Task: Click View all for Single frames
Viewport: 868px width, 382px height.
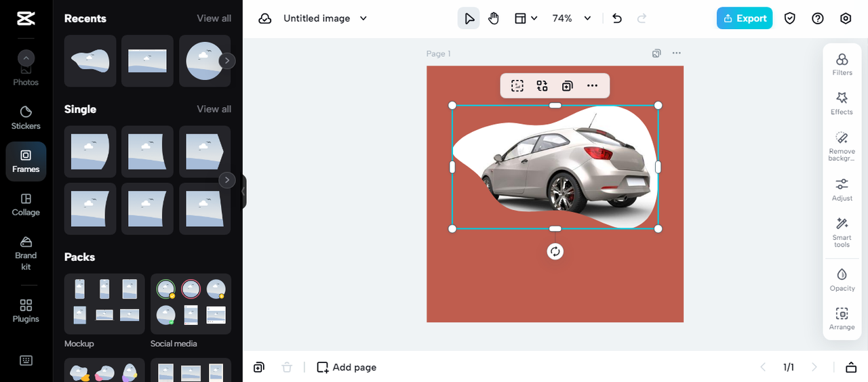Action: [214, 109]
